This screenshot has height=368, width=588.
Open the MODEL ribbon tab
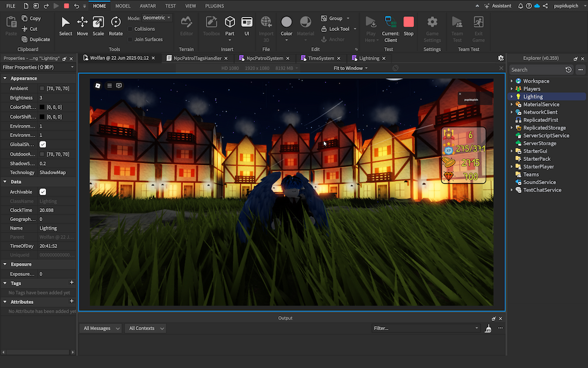123,6
